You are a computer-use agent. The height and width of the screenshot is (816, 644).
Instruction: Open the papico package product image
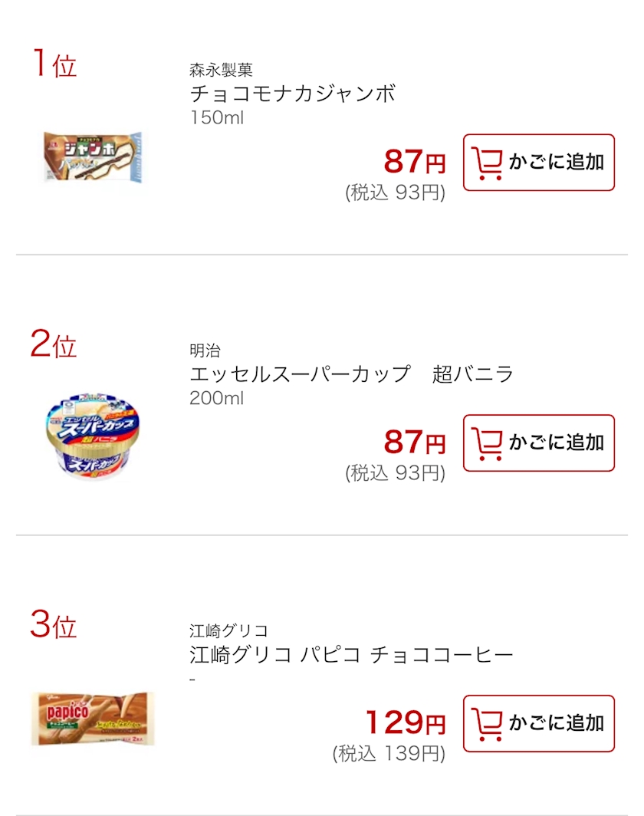pos(93,719)
